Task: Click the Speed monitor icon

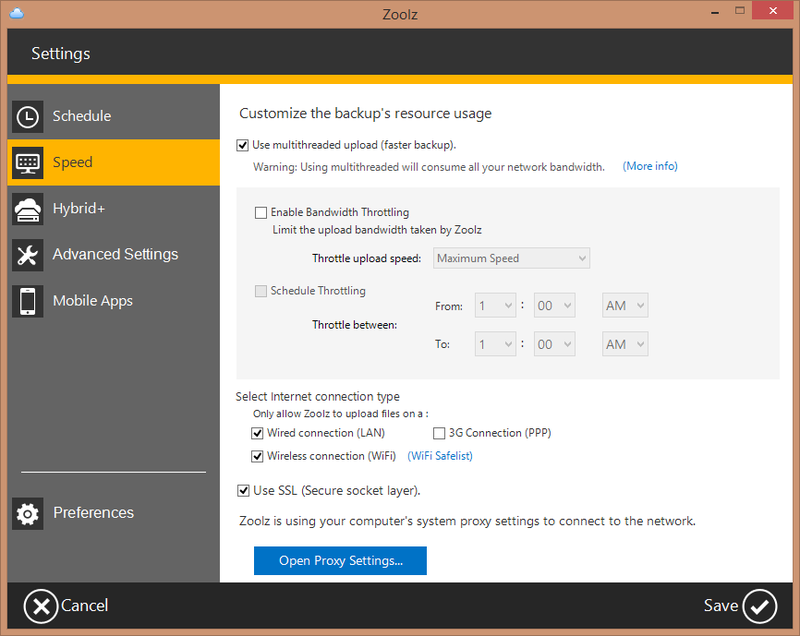Action: [28, 163]
